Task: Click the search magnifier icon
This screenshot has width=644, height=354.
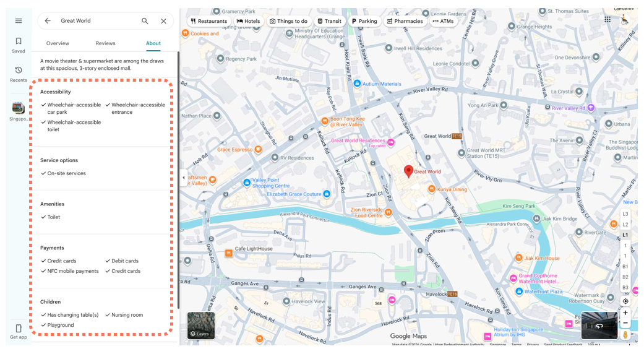Action: pyautogui.click(x=145, y=20)
